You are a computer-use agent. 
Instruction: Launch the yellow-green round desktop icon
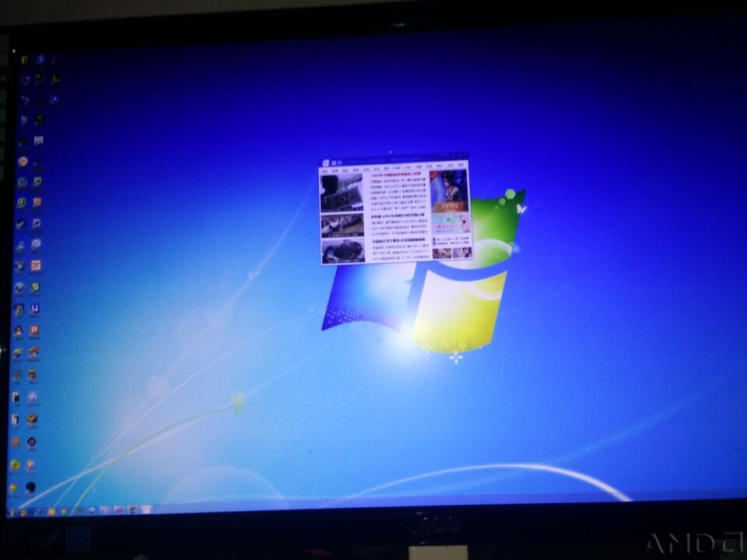(15, 464)
